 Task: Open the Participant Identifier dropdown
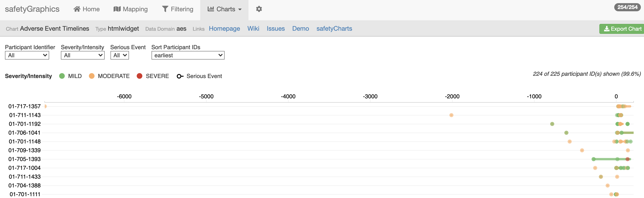point(27,55)
